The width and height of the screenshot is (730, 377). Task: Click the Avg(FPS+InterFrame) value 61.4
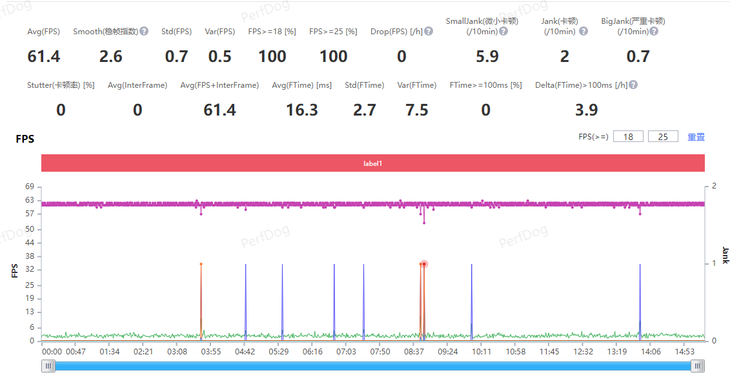click(x=220, y=110)
